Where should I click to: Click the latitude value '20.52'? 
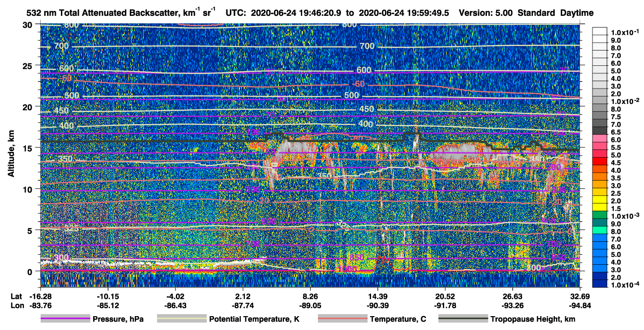pos(445,296)
